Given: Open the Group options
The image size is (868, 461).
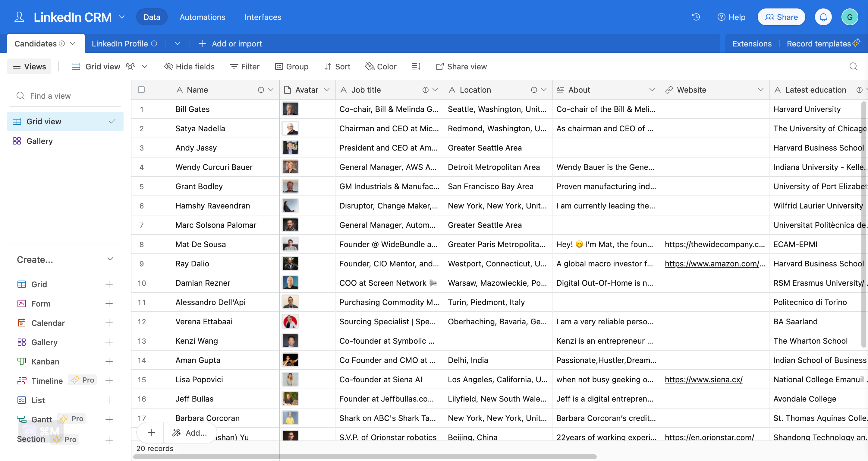Looking at the screenshot, I should (292, 66).
